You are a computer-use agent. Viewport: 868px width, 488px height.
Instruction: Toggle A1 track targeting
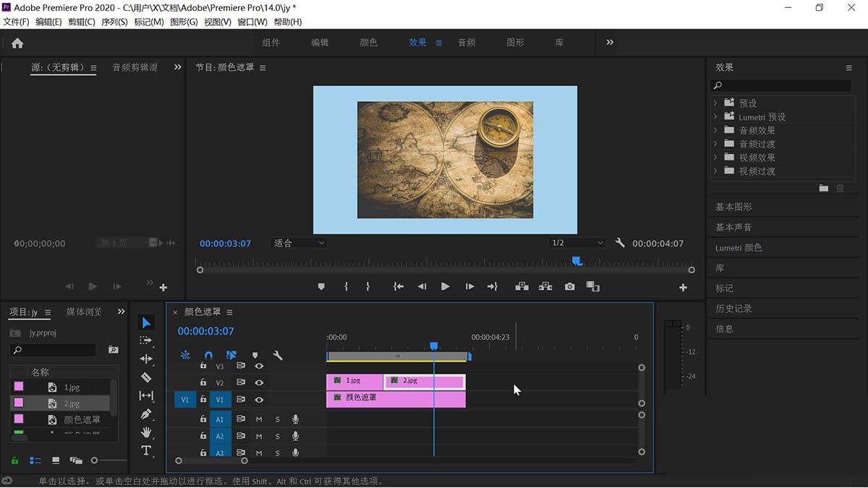pos(221,419)
